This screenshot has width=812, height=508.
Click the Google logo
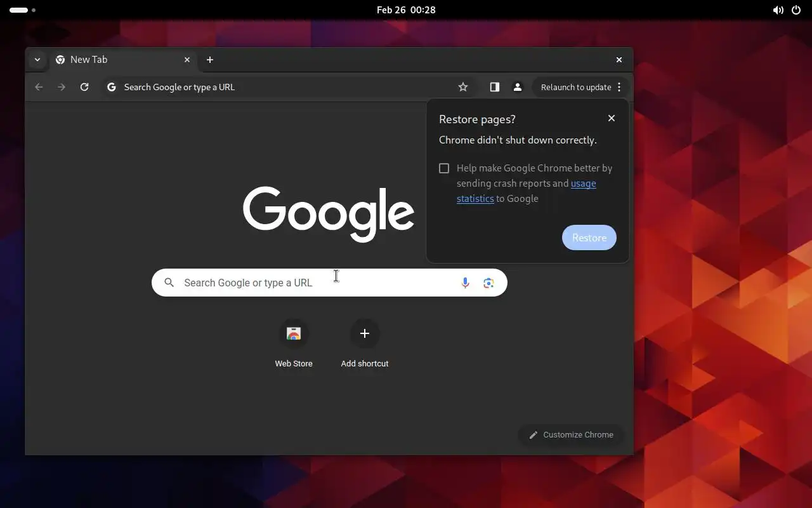tap(329, 214)
